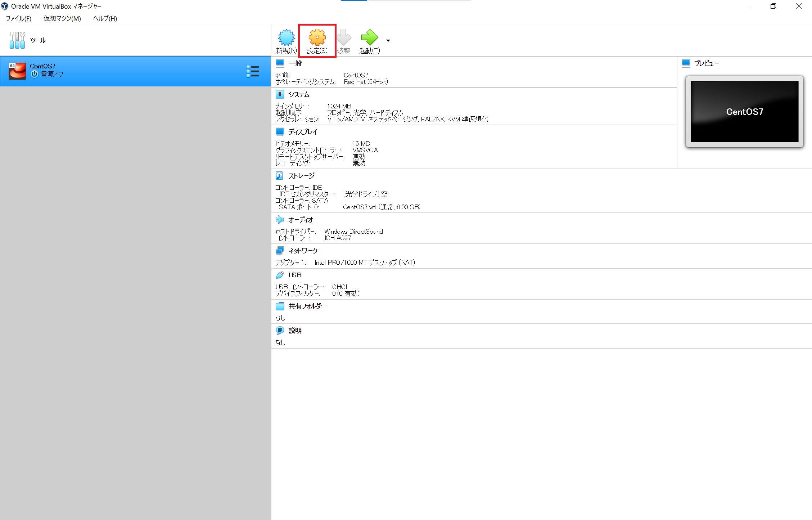Open the 共有フォルダー section icon
812x520 pixels.
[x=280, y=306]
